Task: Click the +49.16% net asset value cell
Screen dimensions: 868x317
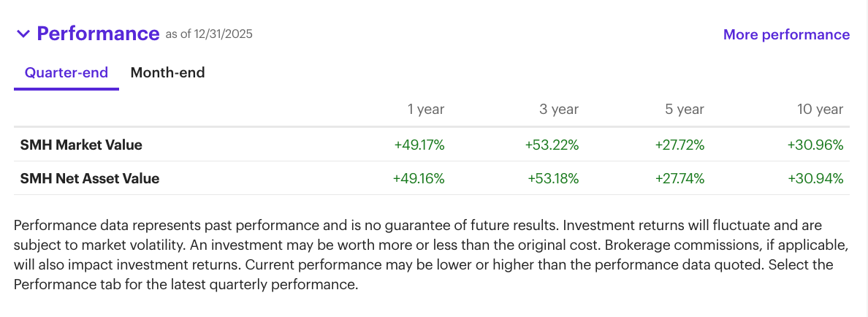Action: tap(419, 179)
